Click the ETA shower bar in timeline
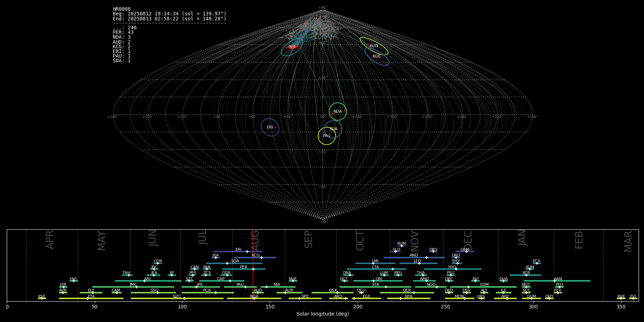This screenshot has height=322, width=644. coord(91,298)
